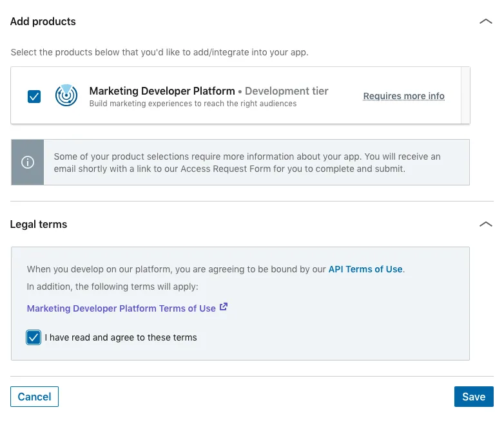Toggle the agree to terms checkbox

click(34, 337)
